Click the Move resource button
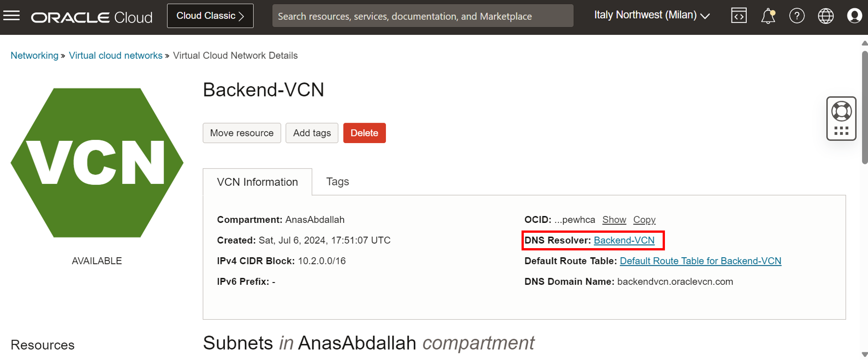The width and height of the screenshot is (868, 360). coord(242,133)
